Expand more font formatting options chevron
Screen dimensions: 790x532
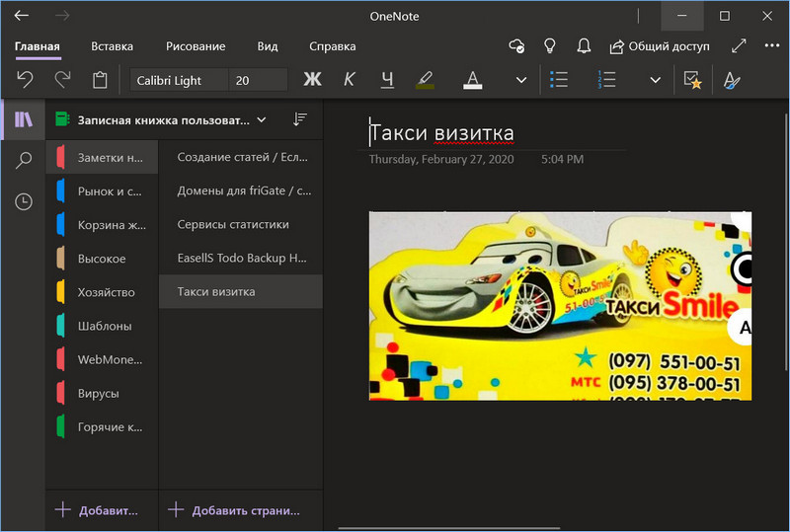[x=521, y=80]
